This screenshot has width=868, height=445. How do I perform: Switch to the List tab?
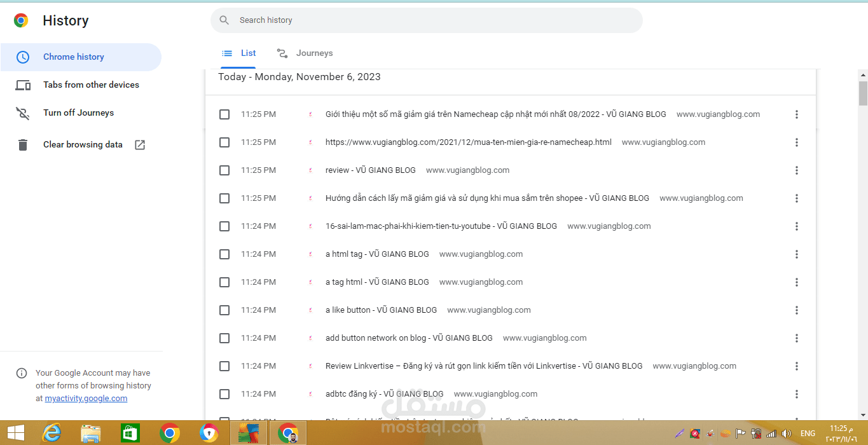tap(238, 53)
